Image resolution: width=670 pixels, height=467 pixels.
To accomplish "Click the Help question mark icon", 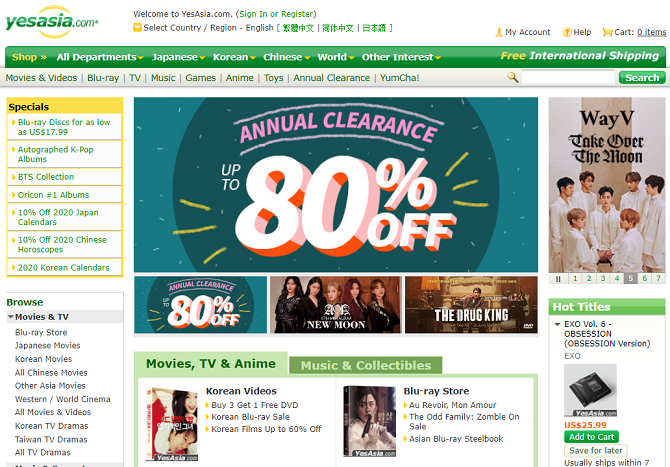I will [x=567, y=32].
